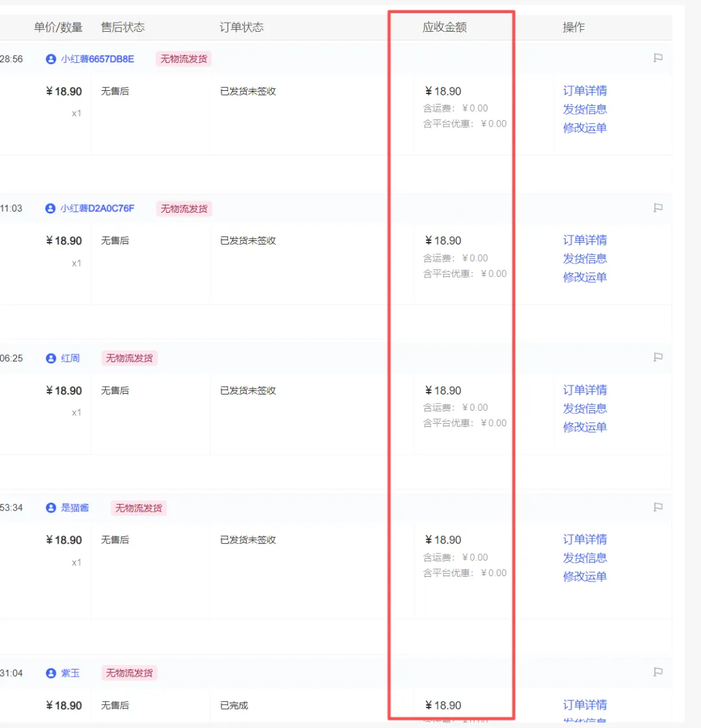Click the buyer name 小红薯6657DB8E
The width and height of the screenshot is (701, 728).
pyautogui.click(x=97, y=58)
